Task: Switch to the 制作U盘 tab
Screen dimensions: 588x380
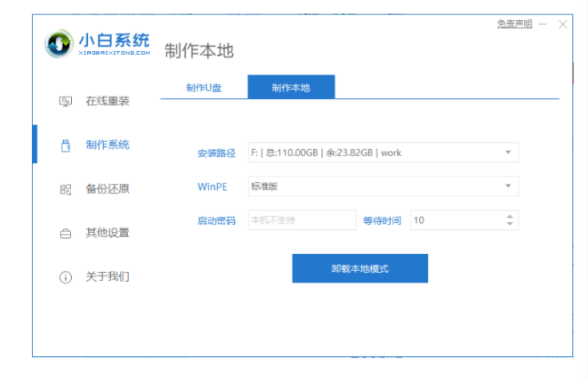Action: coord(204,87)
